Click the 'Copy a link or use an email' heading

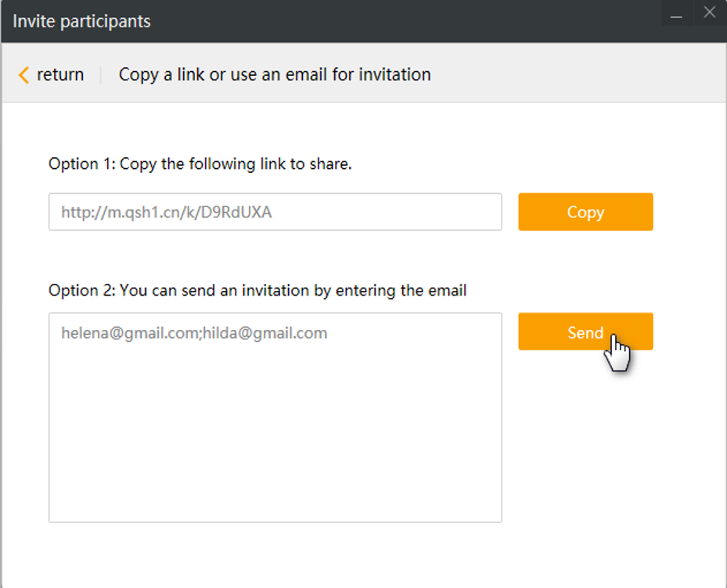275,75
